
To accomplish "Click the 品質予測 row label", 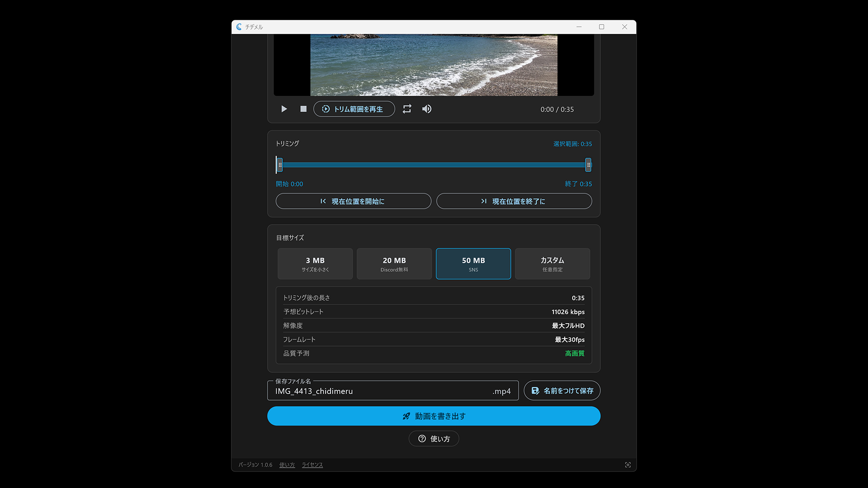I will point(296,353).
